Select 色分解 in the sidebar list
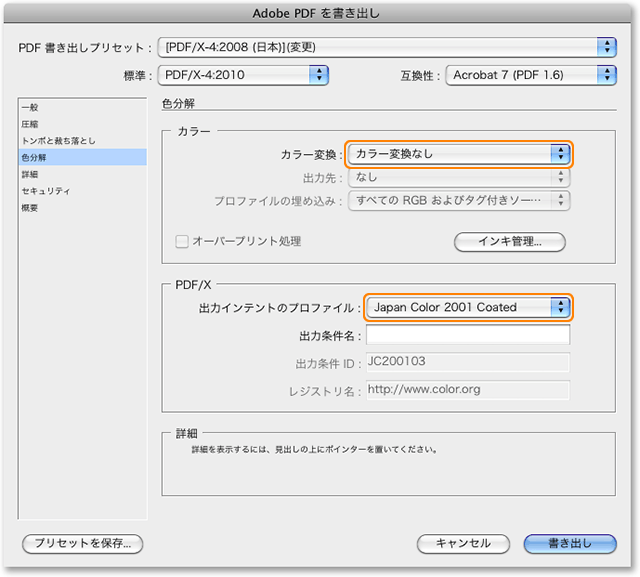 point(34,158)
